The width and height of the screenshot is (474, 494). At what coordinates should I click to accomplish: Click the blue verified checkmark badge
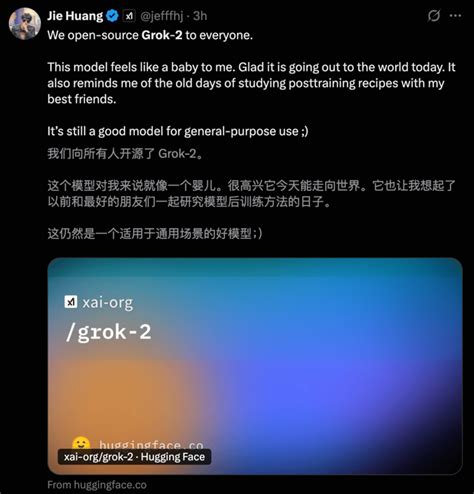112,16
